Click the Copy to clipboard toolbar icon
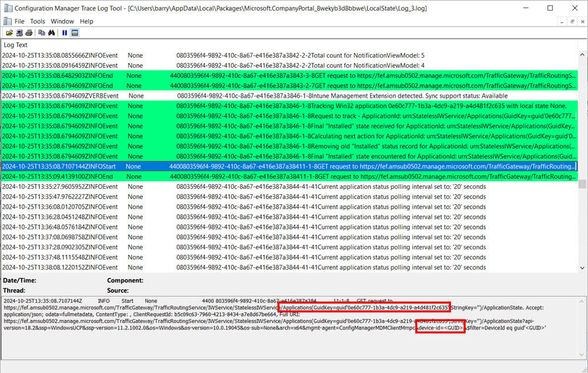 (42, 33)
